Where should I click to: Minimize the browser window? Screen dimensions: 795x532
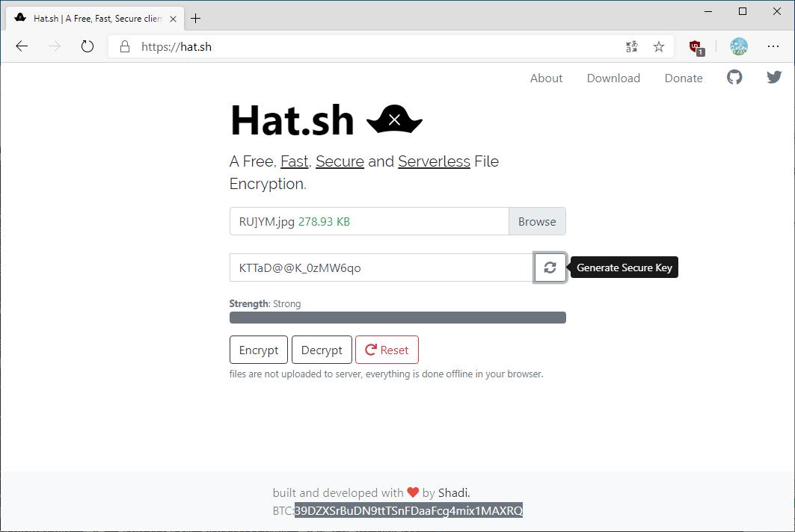[x=708, y=11]
